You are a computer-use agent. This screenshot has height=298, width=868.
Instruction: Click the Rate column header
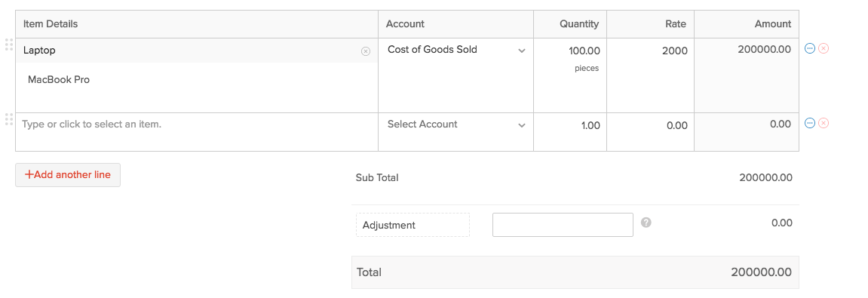pos(676,24)
